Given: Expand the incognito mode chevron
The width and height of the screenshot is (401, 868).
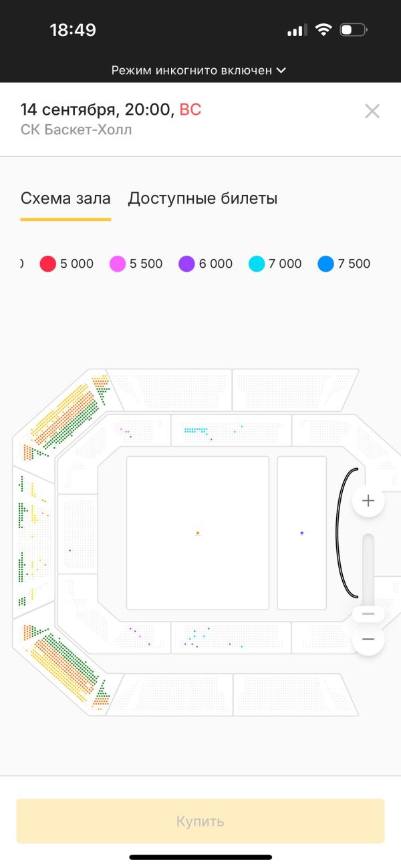Looking at the screenshot, I should point(281,70).
